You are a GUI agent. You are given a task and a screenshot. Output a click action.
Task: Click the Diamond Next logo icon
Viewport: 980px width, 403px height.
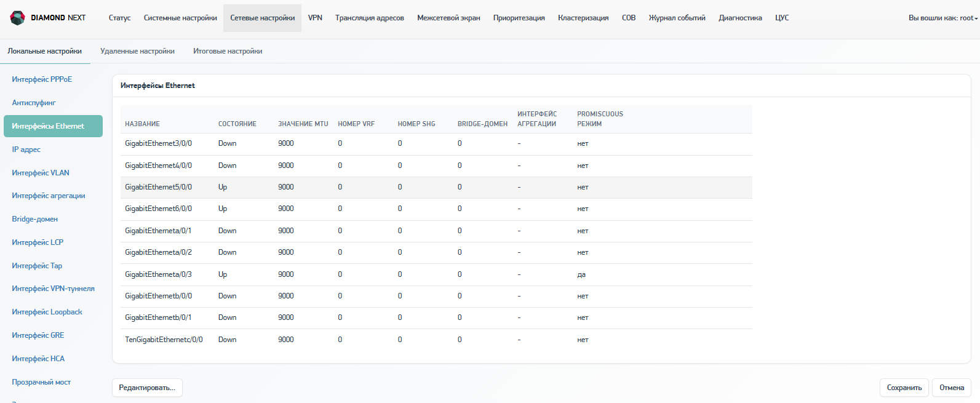[18, 18]
